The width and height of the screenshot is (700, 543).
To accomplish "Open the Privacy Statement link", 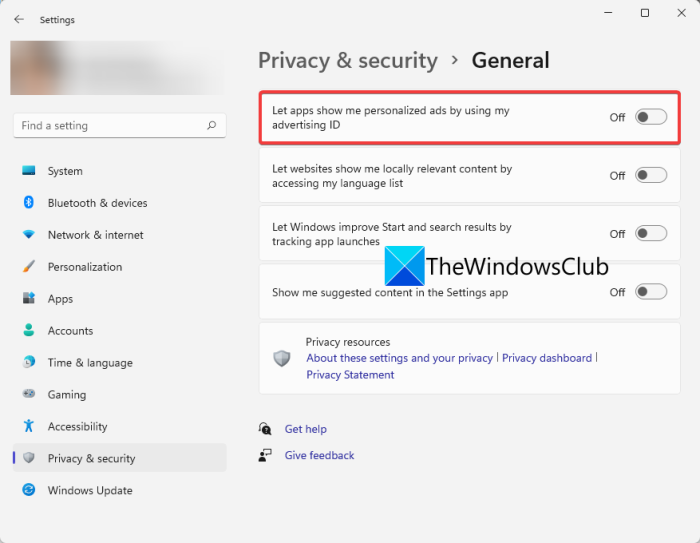I will click(350, 375).
